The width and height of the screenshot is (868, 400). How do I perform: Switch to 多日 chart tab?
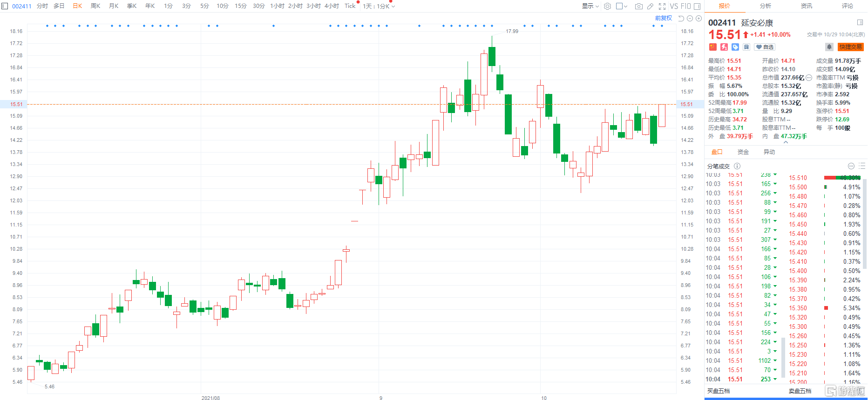pos(59,6)
